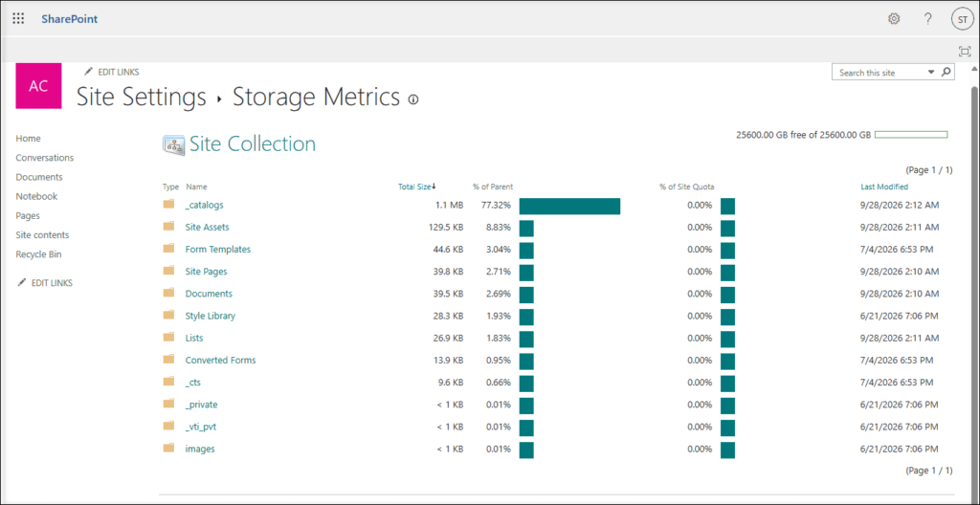Open the search scope dropdown arrow
Screen dimensions: 980x505
[931, 72]
